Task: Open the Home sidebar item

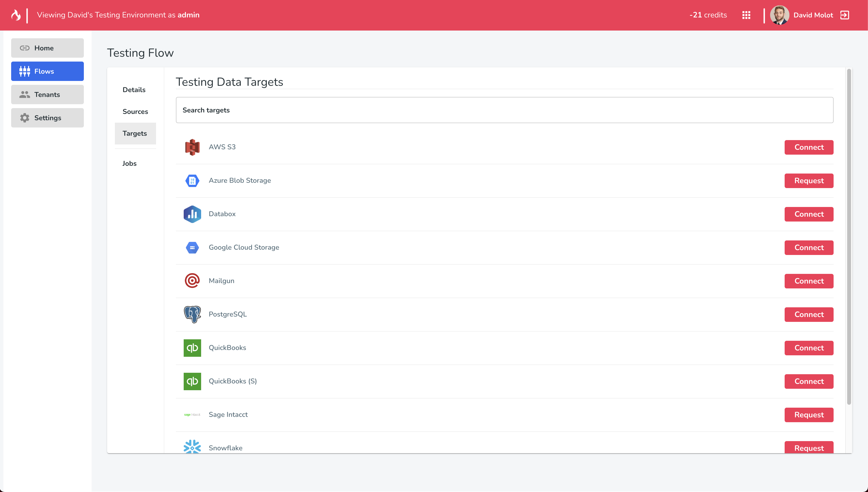Action: coord(47,48)
